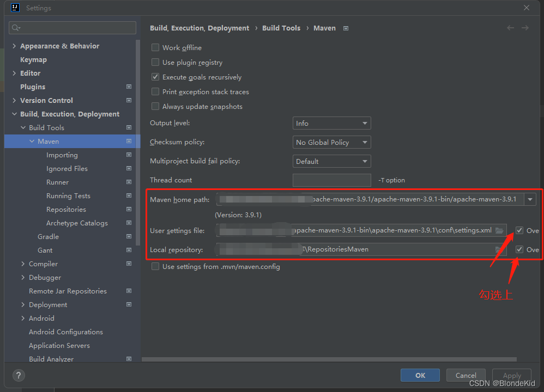The width and height of the screenshot is (544, 392).
Task: Click project-level icon beside Importing
Action: pos(129,155)
